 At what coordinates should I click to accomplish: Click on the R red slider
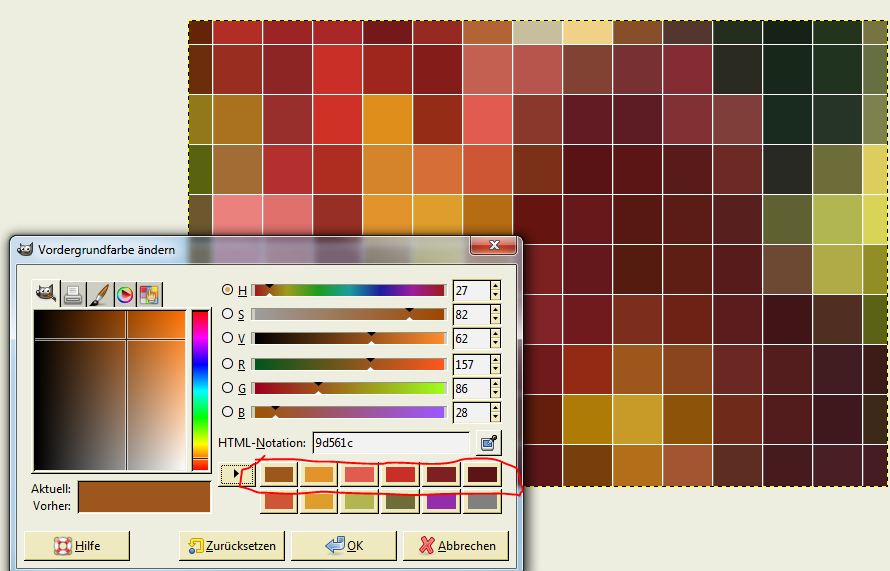(349, 364)
